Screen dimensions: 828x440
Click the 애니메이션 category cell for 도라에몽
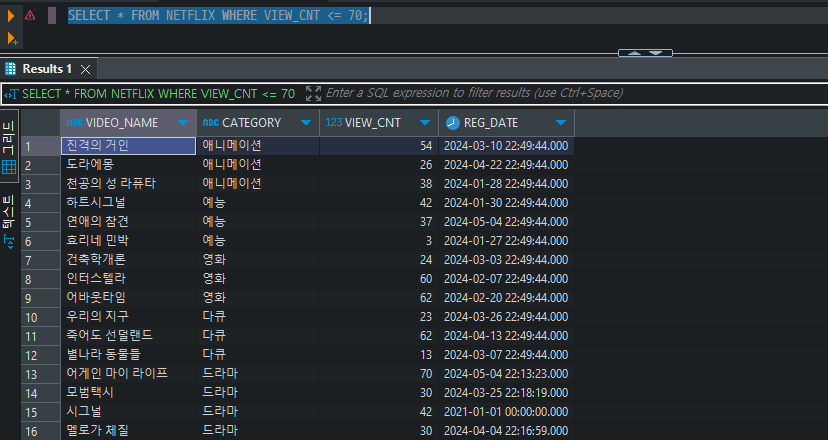pos(258,165)
